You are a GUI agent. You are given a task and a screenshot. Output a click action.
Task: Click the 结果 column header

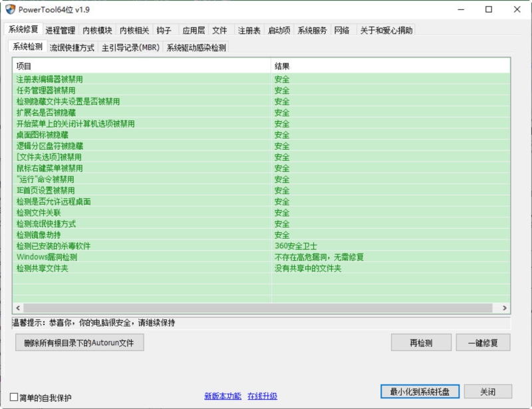pos(390,67)
